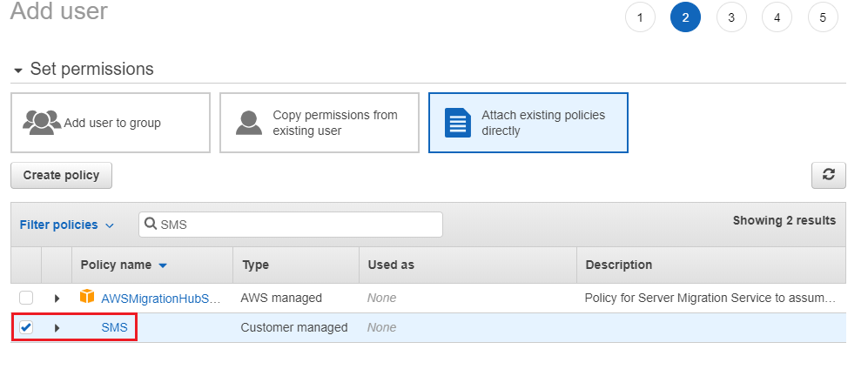The height and width of the screenshot is (376, 868).
Task: Click the magnifier icon in search box
Action: pos(151,224)
